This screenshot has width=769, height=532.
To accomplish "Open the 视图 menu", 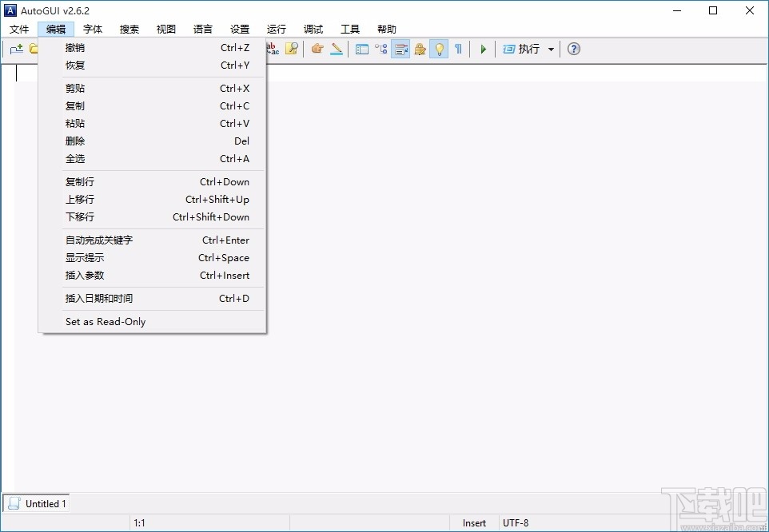I will [x=165, y=29].
